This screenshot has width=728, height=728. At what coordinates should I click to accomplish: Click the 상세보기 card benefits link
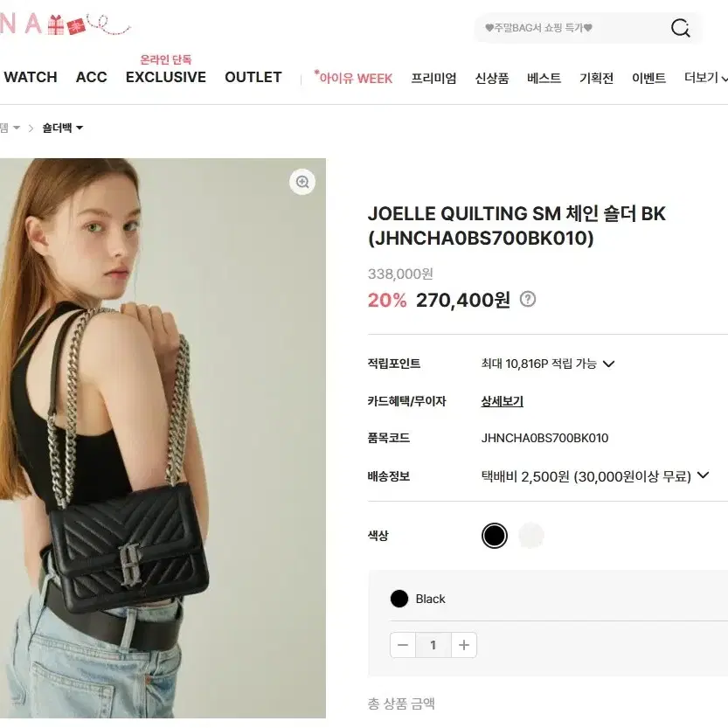(x=502, y=401)
